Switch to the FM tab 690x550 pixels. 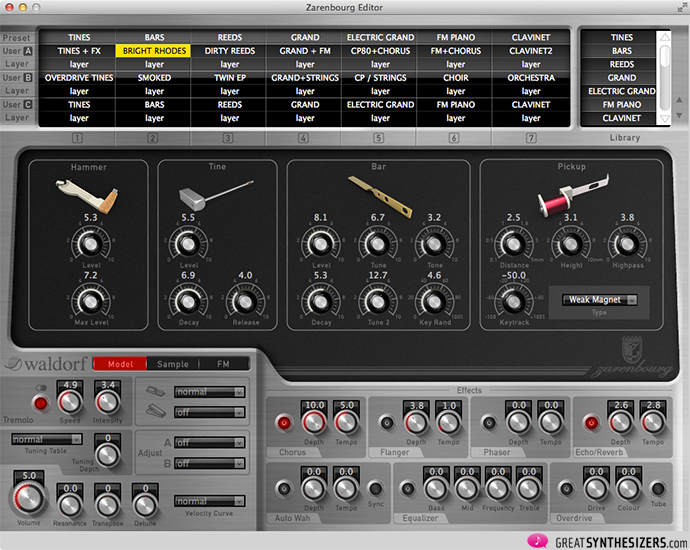click(223, 364)
